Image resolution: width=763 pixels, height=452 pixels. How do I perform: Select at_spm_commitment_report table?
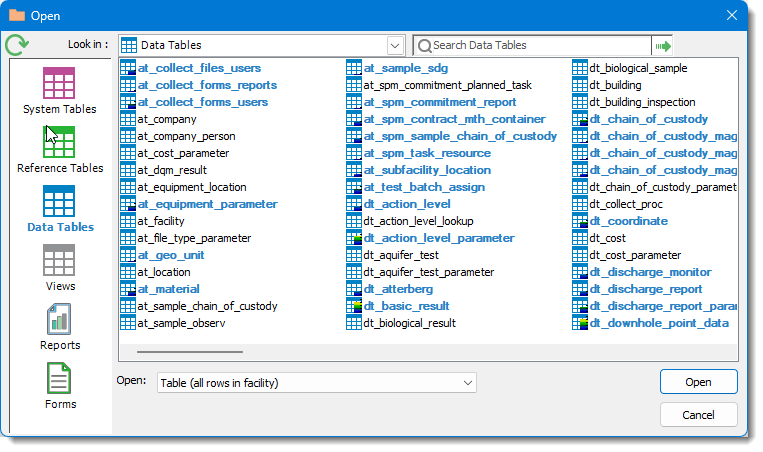(x=440, y=102)
